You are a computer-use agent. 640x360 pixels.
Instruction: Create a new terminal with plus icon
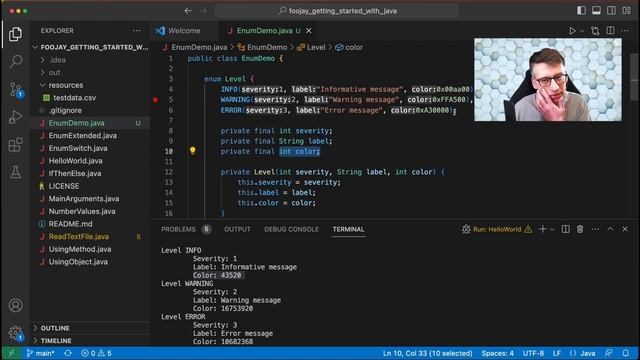(x=542, y=229)
